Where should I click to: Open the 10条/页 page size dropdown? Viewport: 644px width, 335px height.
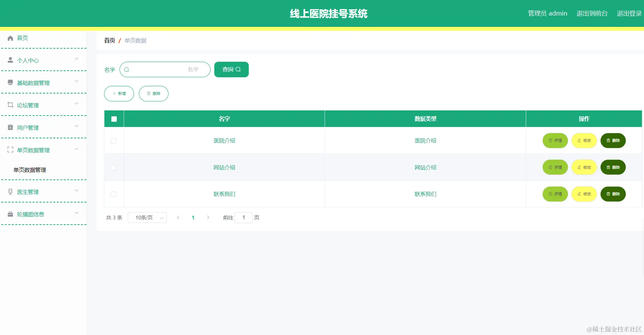pos(147,218)
